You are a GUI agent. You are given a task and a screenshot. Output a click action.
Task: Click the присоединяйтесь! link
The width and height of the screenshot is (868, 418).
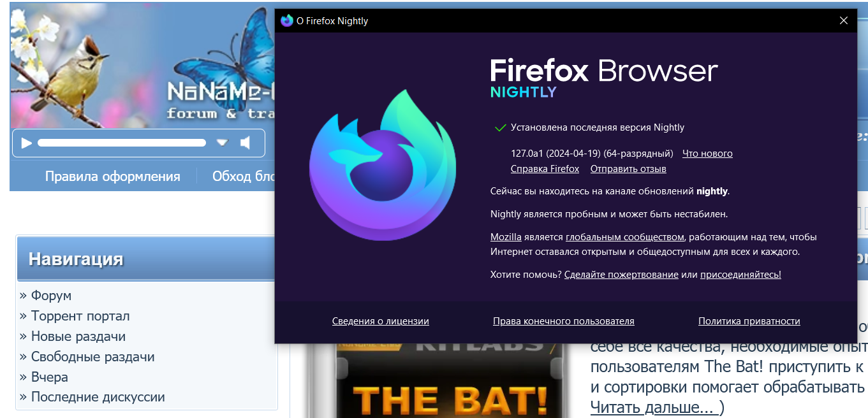740,275
